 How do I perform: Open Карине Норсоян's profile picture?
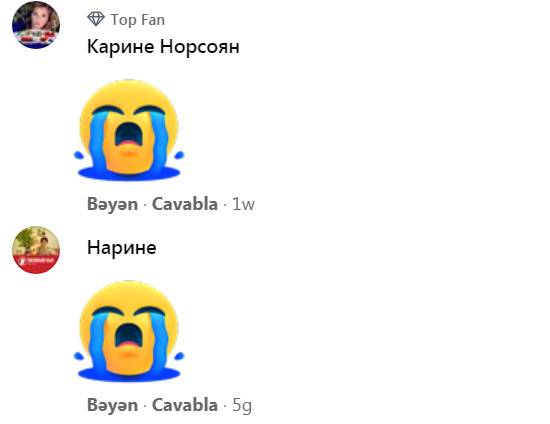click(36, 25)
